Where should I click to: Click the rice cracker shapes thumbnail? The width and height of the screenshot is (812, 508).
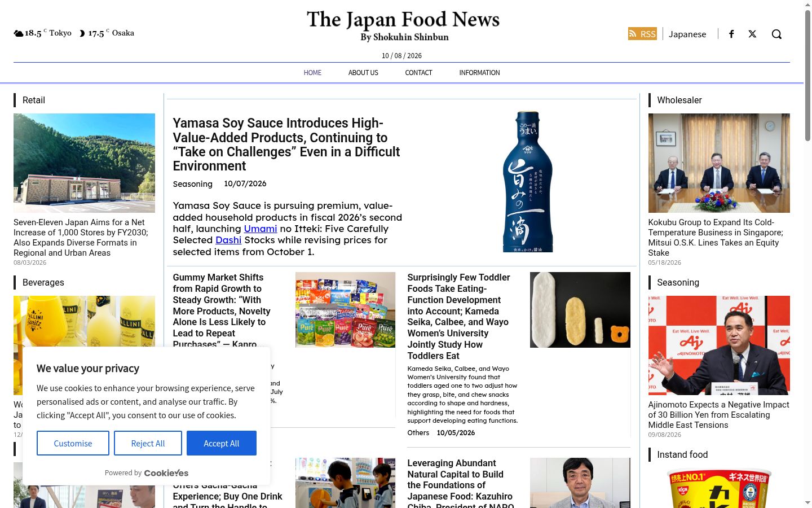(x=580, y=310)
